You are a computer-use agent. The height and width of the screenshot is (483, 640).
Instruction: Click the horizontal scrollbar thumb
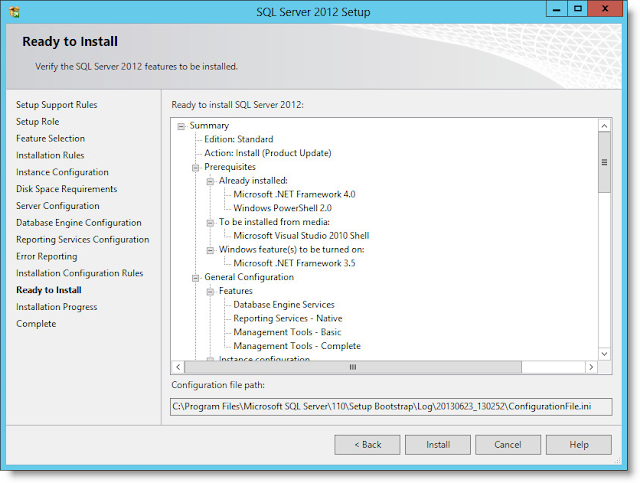[x=353, y=367]
